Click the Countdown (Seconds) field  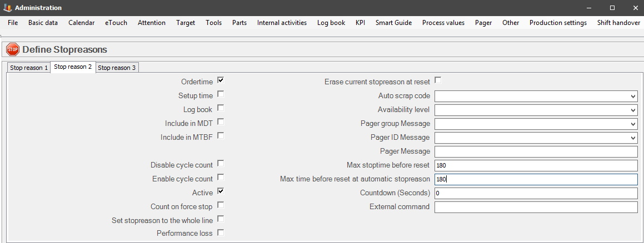536,193
